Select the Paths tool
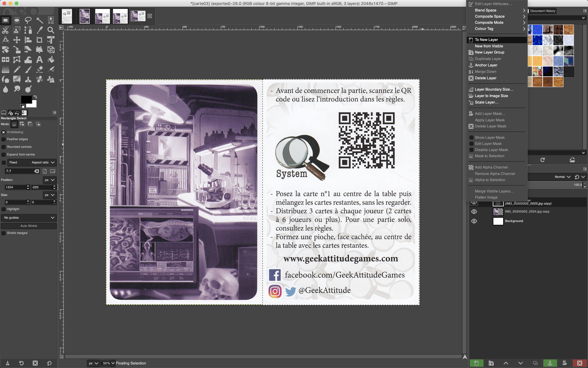The width and height of the screenshot is (588, 368). pyautogui.click(x=28, y=30)
